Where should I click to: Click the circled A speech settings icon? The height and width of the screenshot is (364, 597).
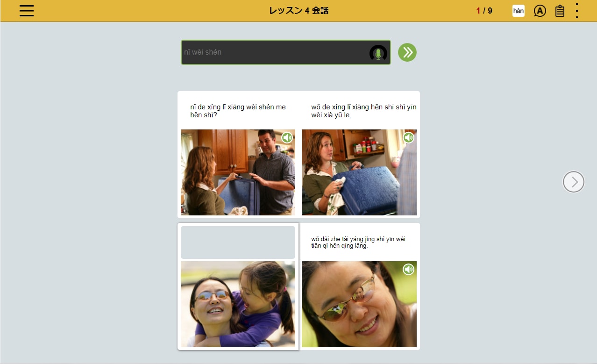(x=540, y=11)
